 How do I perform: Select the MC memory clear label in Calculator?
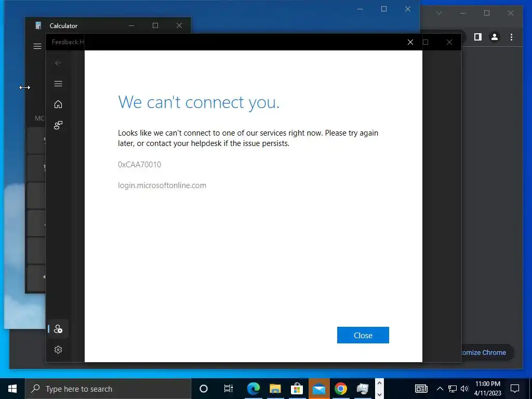tap(39, 118)
